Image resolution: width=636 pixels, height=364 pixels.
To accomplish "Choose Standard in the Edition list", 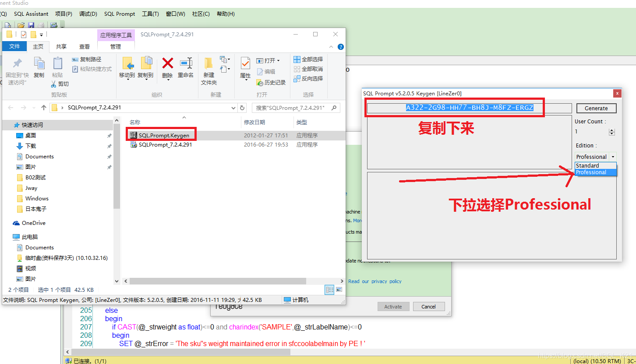I will 595,165.
